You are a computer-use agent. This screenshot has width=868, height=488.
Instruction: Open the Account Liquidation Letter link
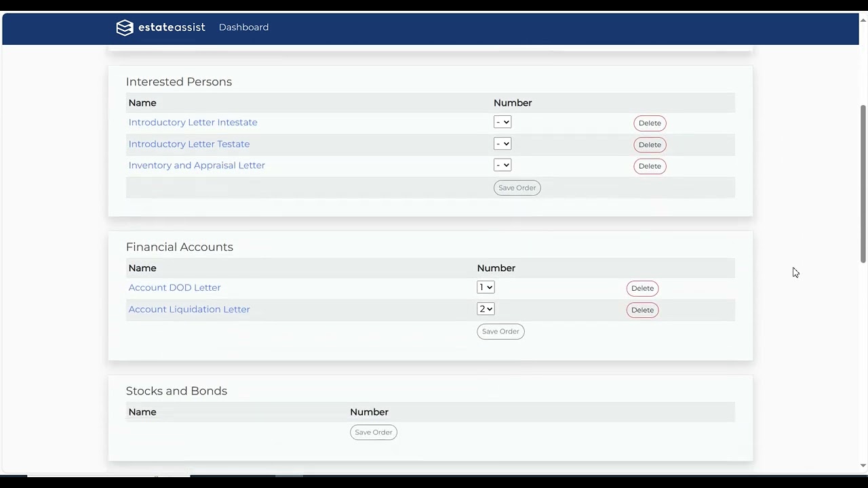tap(189, 310)
